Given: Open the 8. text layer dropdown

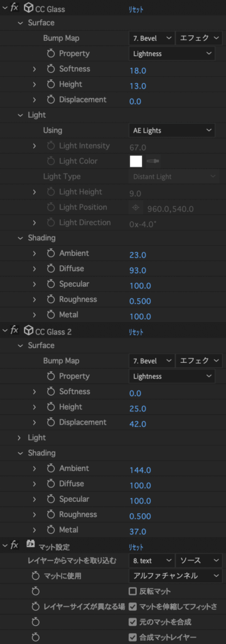Looking at the screenshot, I should point(151,560).
